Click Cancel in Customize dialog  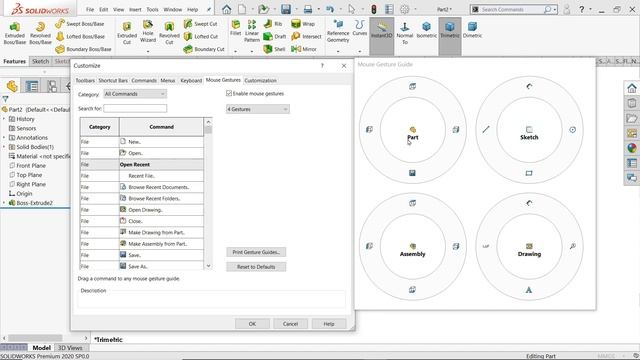tap(290, 324)
